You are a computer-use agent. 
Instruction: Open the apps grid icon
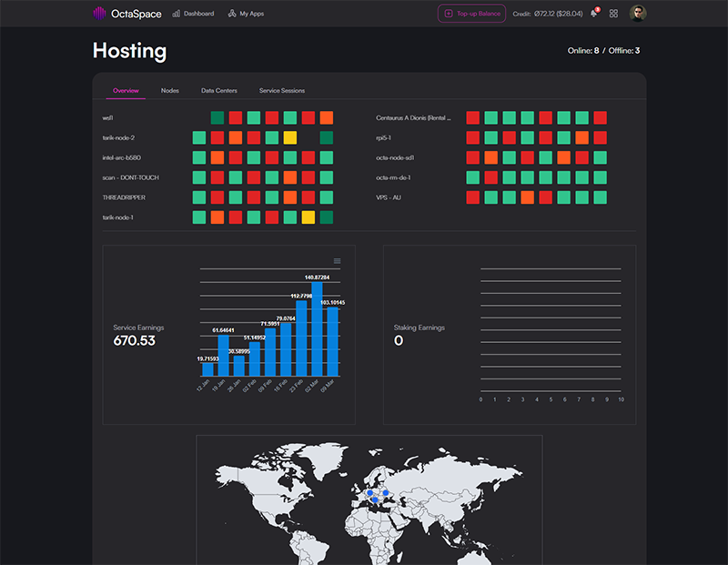pos(613,14)
